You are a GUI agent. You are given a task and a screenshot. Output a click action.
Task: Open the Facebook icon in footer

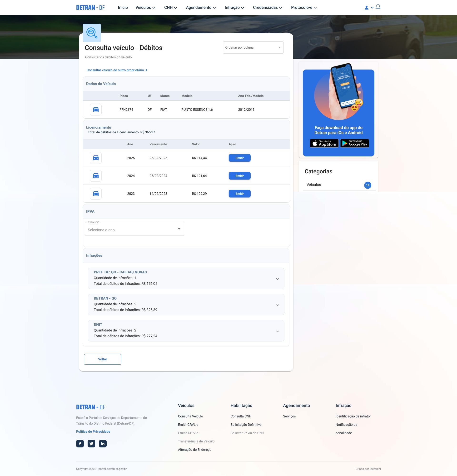(80, 443)
